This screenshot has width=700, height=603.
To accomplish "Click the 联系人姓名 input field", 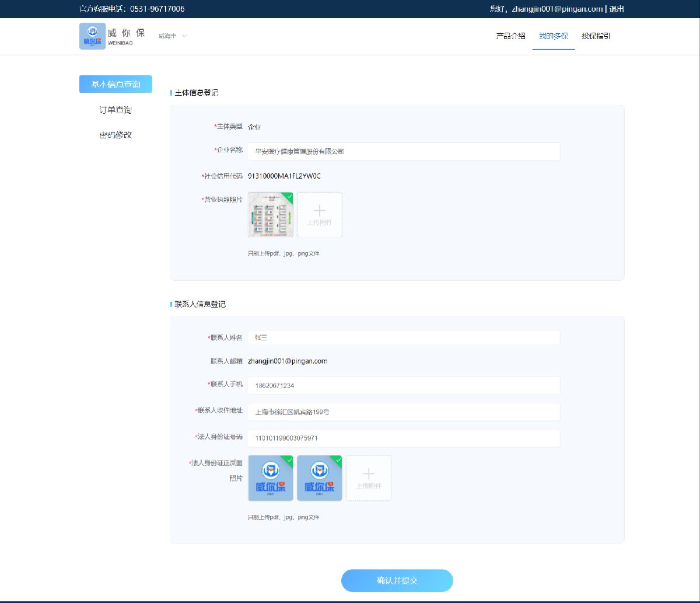I will [x=404, y=337].
